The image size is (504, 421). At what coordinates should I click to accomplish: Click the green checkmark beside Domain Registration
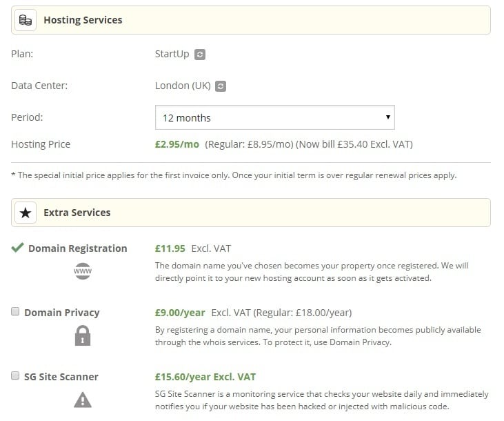tap(17, 248)
